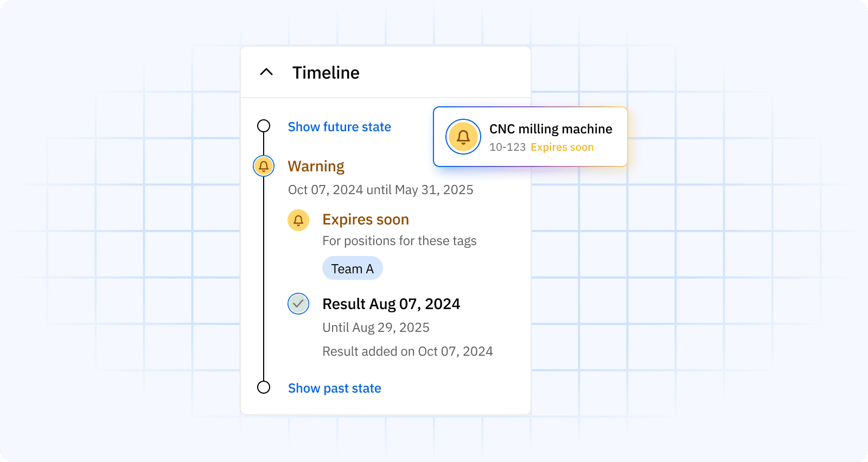
Task: Click the checkmark icon beside Result Aug 07, 2024
Action: point(298,304)
